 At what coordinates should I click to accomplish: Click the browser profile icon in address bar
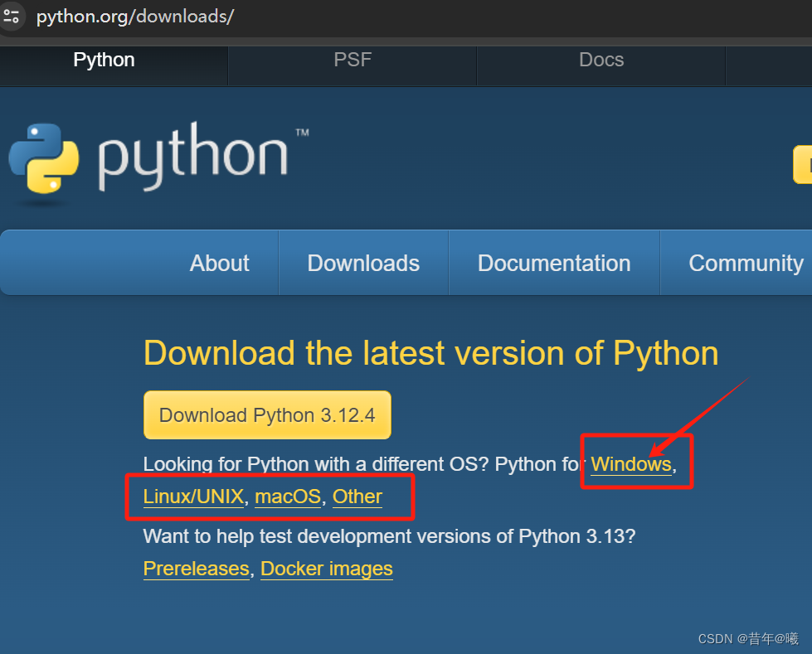[x=13, y=17]
